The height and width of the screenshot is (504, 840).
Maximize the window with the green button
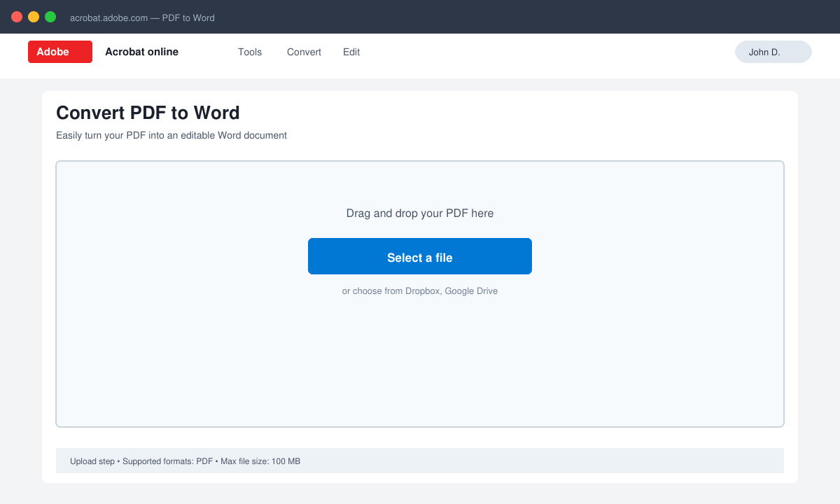tap(50, 17)
